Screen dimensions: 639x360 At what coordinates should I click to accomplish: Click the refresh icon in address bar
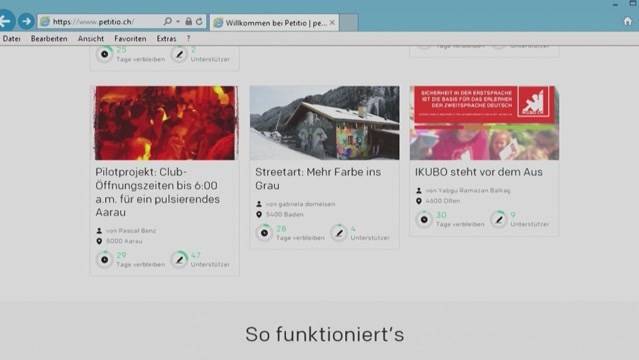tap(199, 22)
